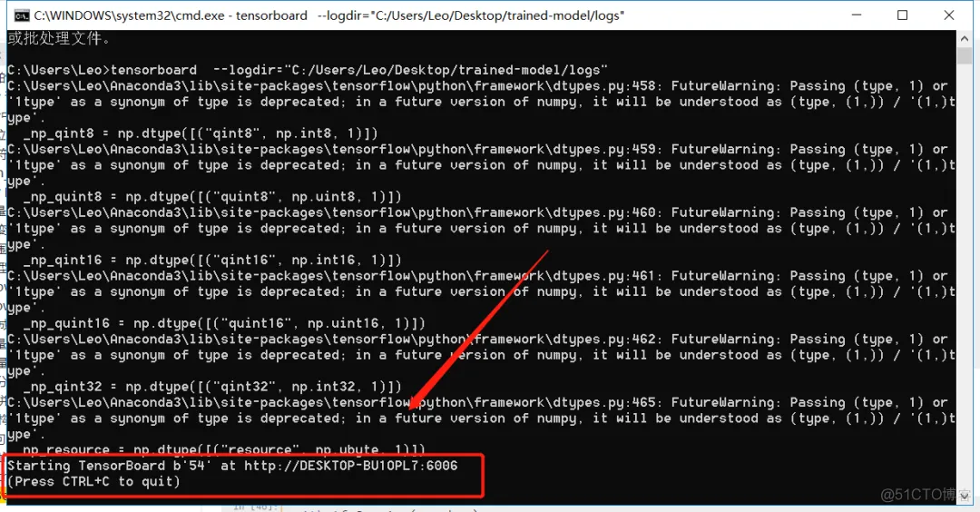
Task: Click the dtypes.py:461 FutureWarning line
Action: (478, 276)
